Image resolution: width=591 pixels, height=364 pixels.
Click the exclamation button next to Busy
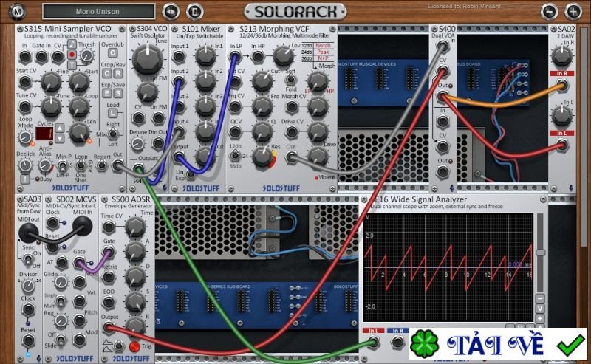(x=24, y=179)
